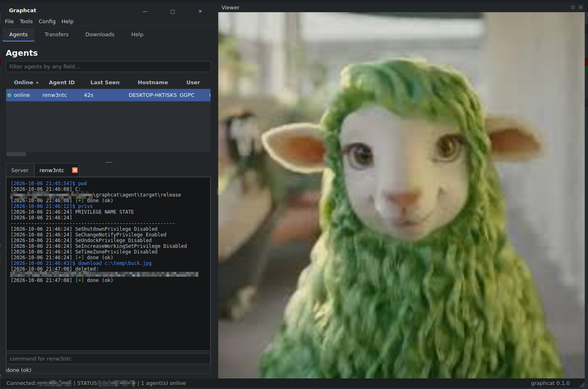Maximize the Graphcat window

point(173,12)
